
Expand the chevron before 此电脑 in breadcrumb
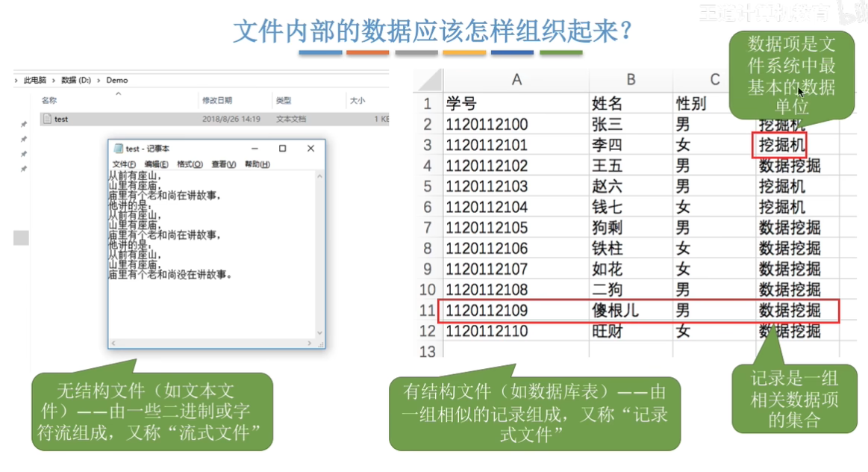click(16, 81)
